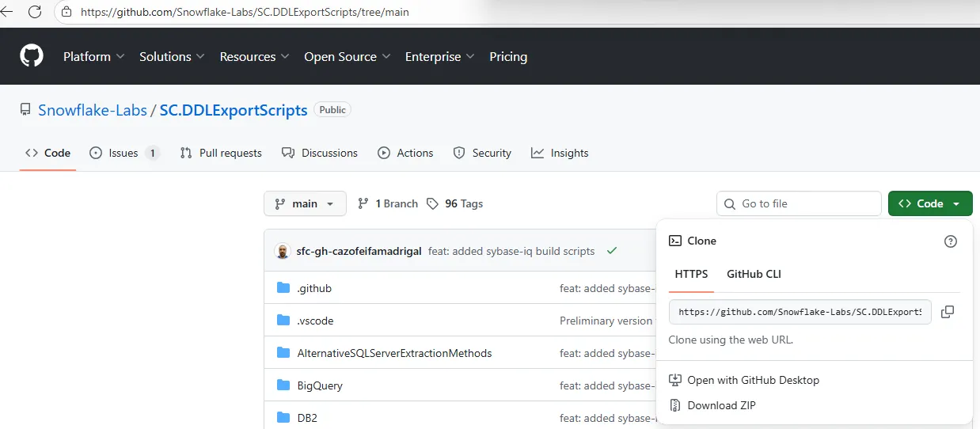Screen dimensions: 980x429
Task: Click commit message in the DB2 row
Action: pyautogui.click(x=607, y=418)
